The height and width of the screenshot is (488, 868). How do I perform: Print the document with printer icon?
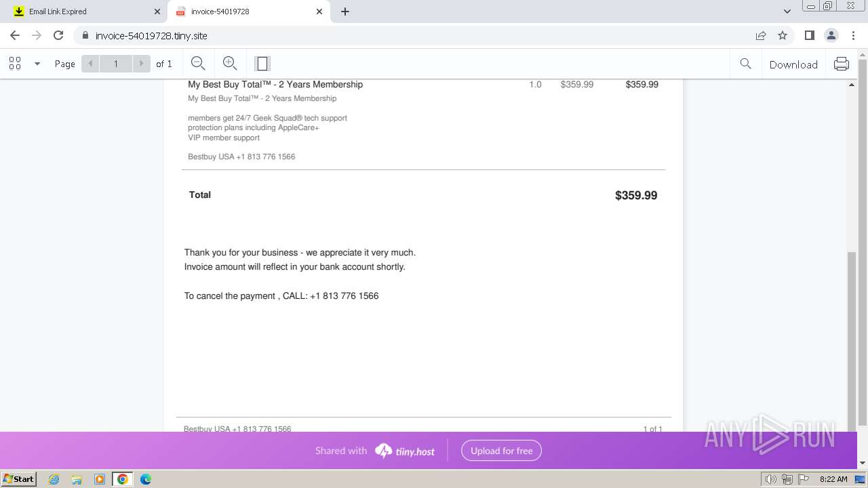pos(842,64)
